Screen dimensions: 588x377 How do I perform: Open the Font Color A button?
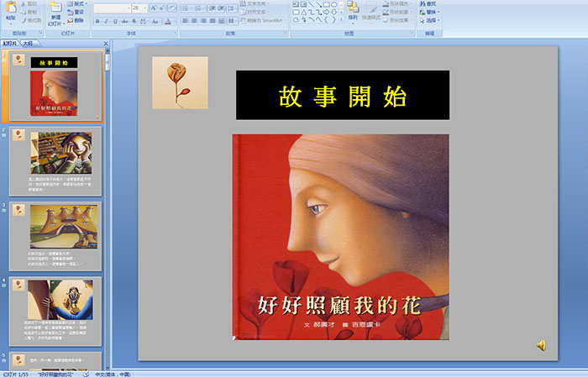tap(170, 21)
